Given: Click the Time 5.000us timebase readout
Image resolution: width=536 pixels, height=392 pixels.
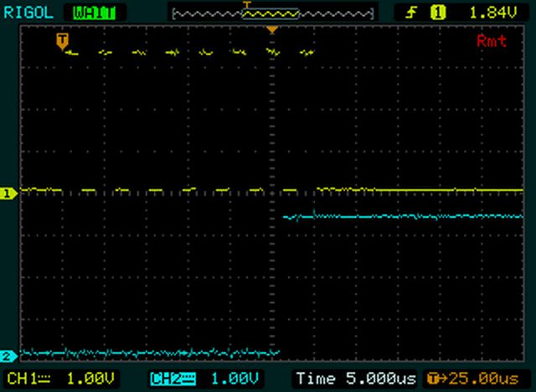Looking at the screenshot, I should pos(356,379).
